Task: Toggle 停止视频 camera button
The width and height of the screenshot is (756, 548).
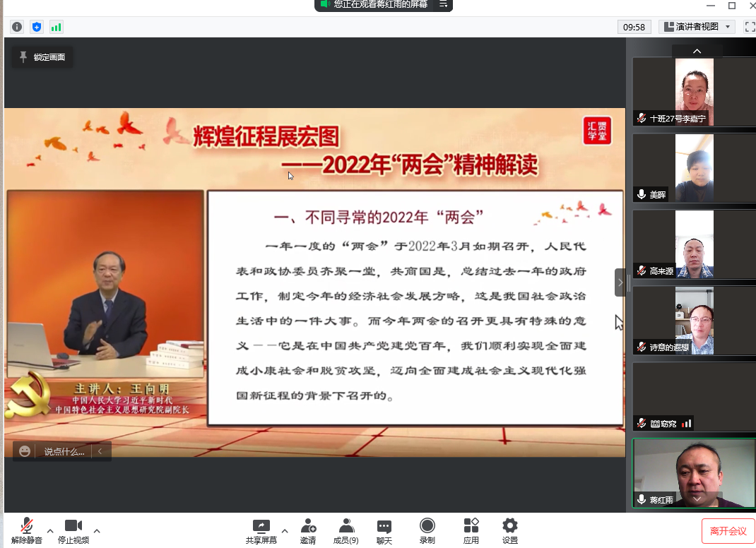Action: pyautogui.click(x=73, y=530)
